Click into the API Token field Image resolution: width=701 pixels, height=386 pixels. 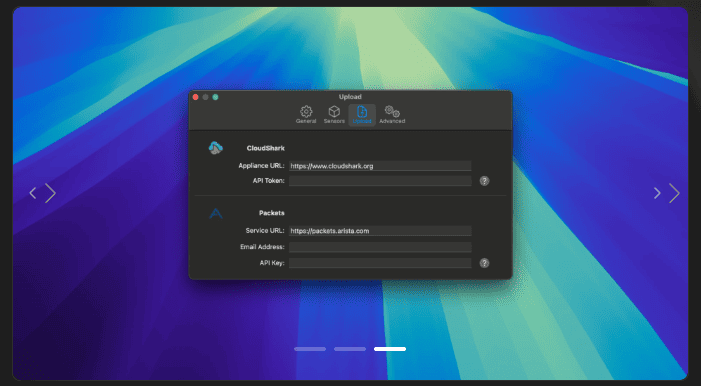point(380,181)
